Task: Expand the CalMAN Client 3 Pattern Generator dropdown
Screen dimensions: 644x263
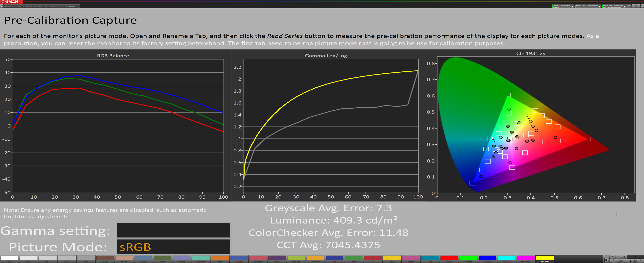Action: 599,7
